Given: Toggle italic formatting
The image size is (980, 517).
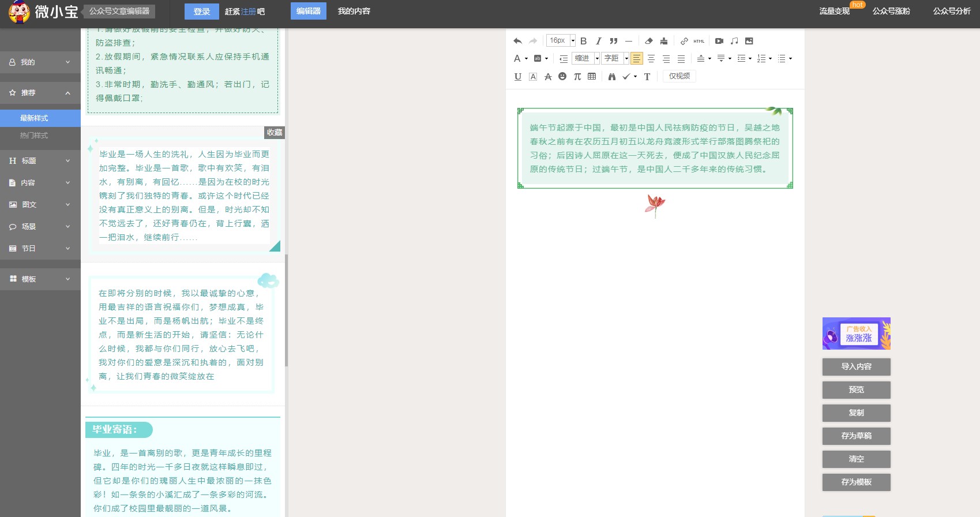Looking at the screenshot, I should coord(598,41).
